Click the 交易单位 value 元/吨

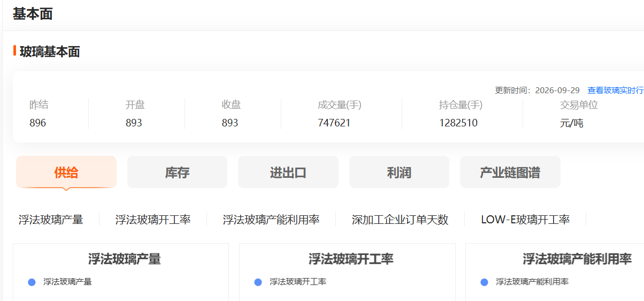coord(571,123)
